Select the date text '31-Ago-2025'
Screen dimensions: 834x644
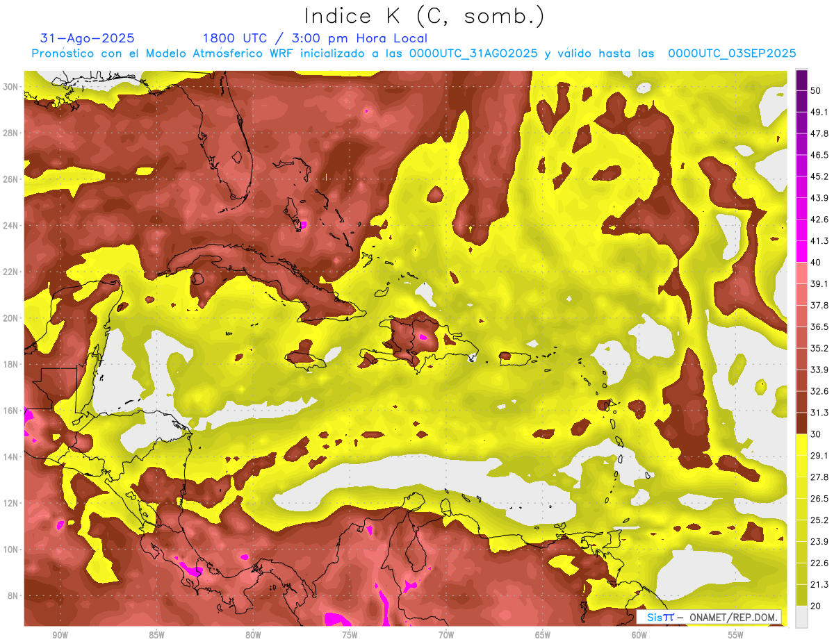tap(88, 38)
